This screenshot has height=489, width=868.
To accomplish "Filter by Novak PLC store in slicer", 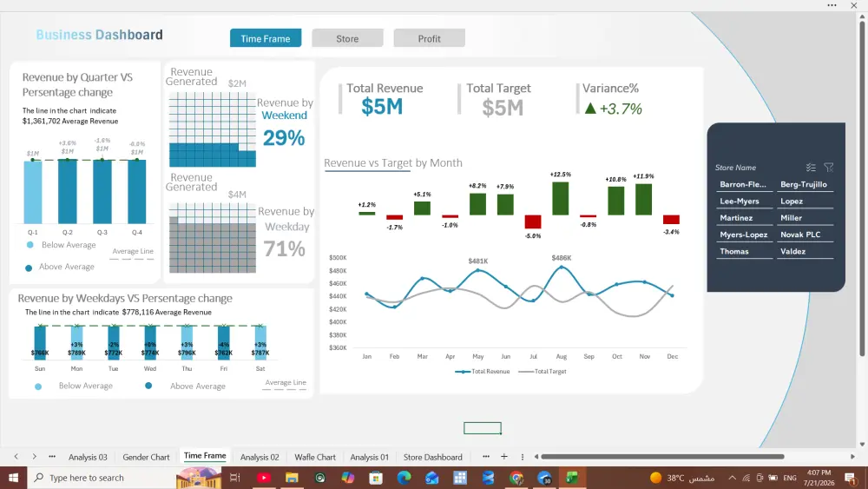I will click(805, 235).
